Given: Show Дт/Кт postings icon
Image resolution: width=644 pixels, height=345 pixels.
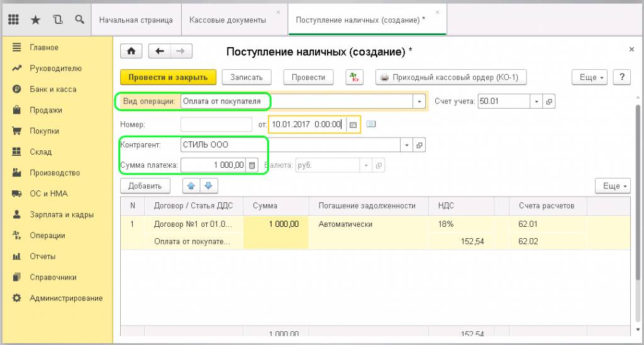Looking at the screenshot, I should click(354, 77).
